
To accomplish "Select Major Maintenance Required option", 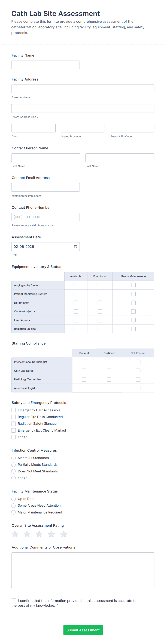I will [x=14, y=512].
